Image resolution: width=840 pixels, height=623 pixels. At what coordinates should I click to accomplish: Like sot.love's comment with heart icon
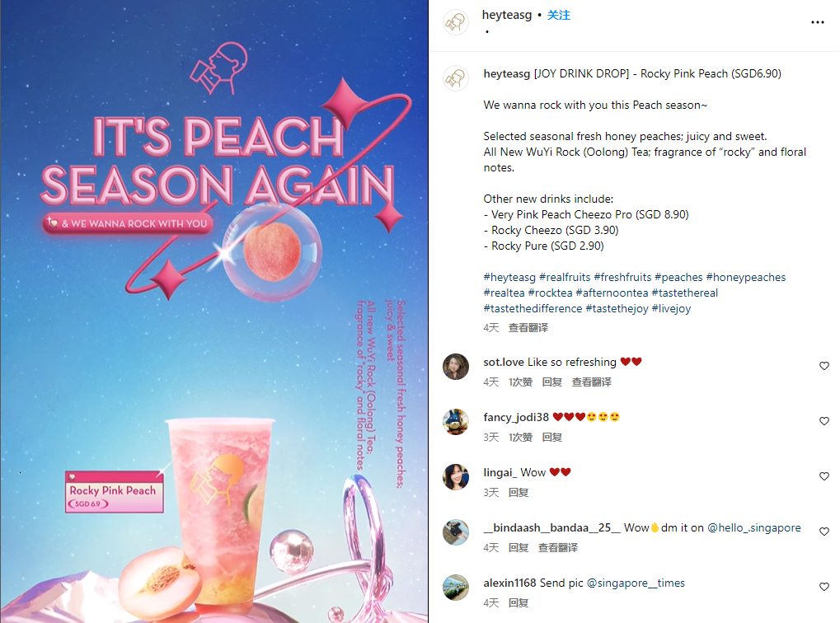(x=824, y=366)
